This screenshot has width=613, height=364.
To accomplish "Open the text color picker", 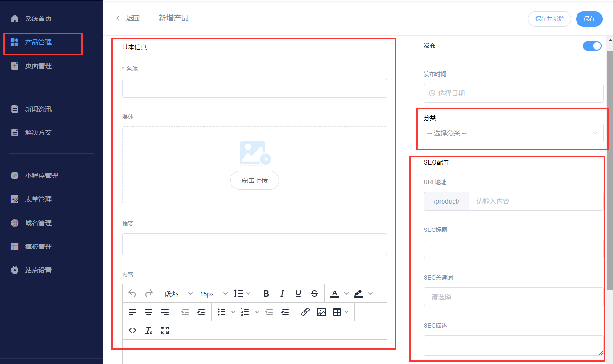I will (x=335, y=293).
